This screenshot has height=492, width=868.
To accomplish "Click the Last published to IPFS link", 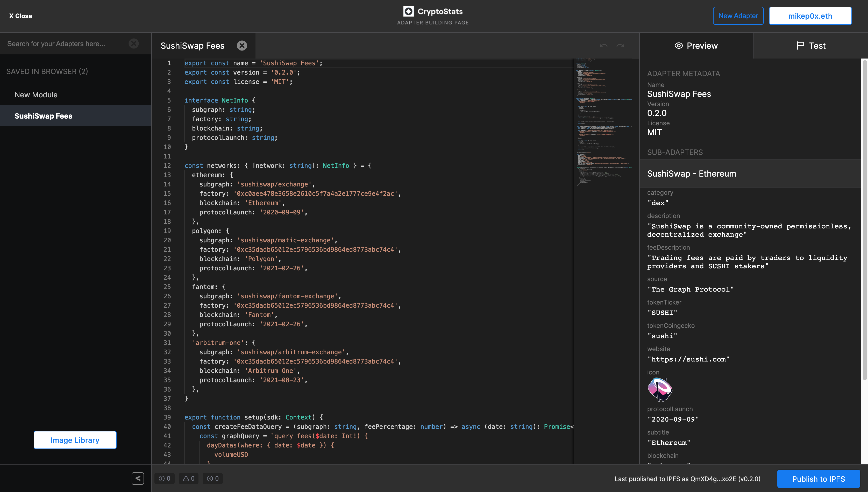I will pyautogui.click(x=687, y=478).
